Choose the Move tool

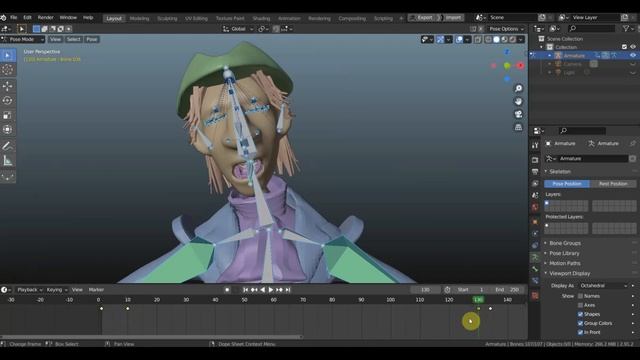coord(8,86)
